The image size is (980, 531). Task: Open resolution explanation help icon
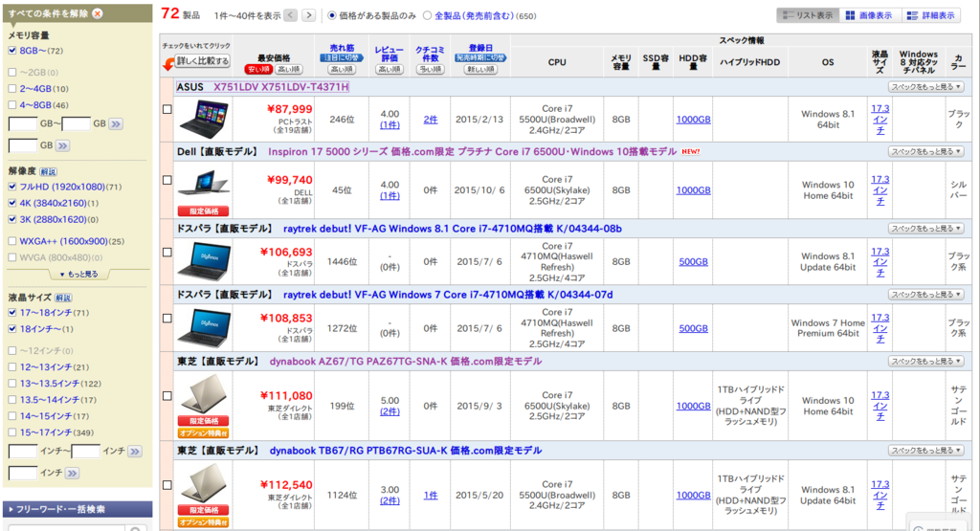(x=48, y=171)
